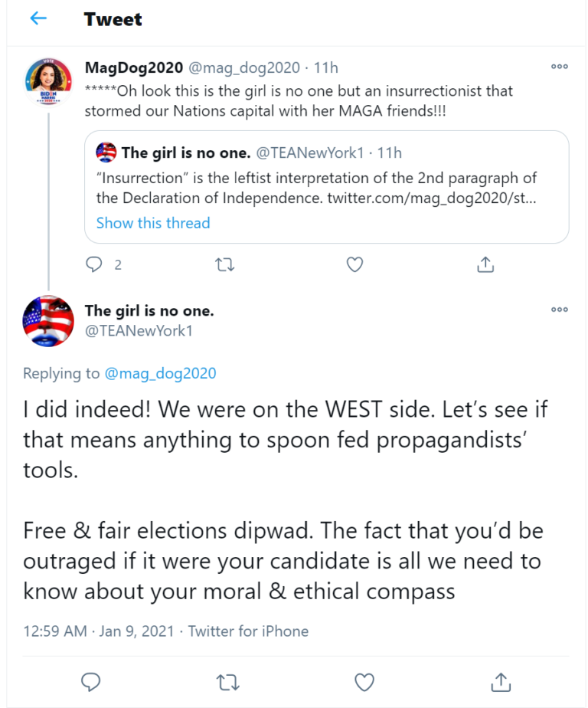Retweet the main tweet at bottom
The width and height of the screenshot is (588, 708).
[228, 682]
